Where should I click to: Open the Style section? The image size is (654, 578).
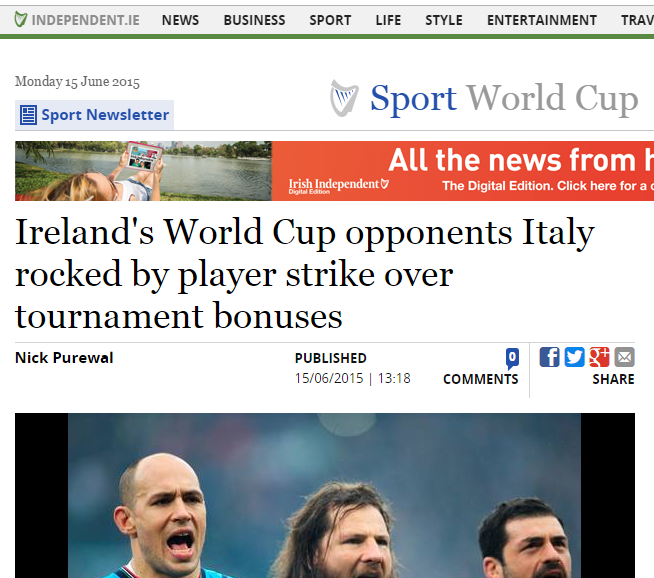444,20
